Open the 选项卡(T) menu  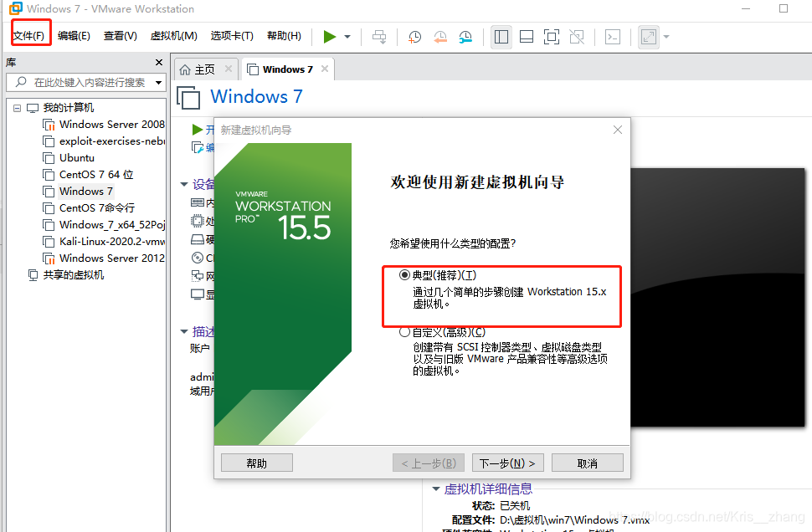pos(232,36)
